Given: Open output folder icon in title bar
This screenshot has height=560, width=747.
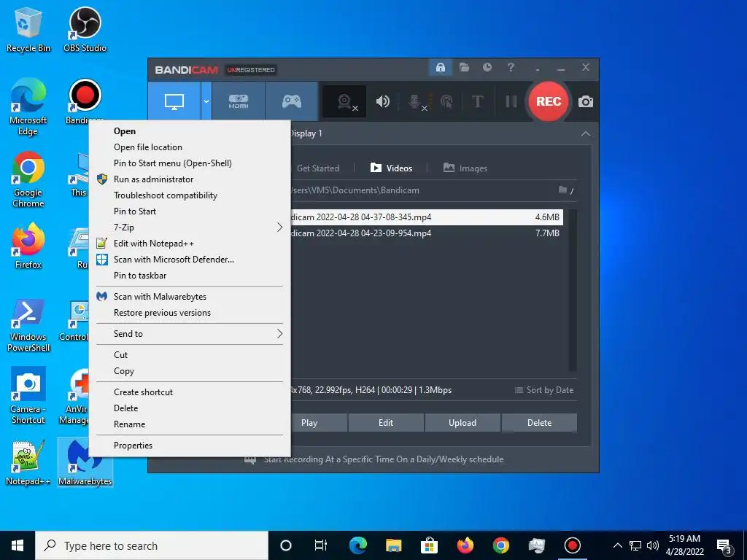Looking at the screenshot, I should click(464, 68).
